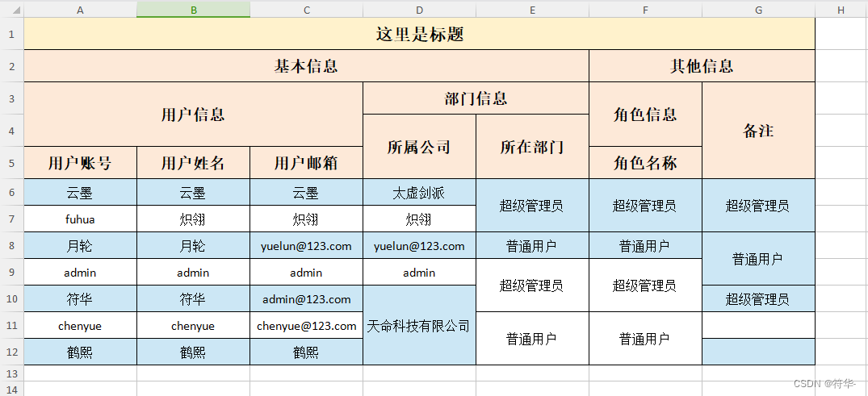Select 超级管理员 in cell G10

[758, 298]
